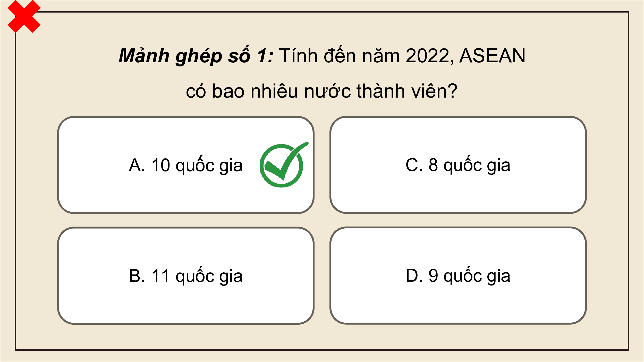644x362 pixels.
Task: Click the number 10 in answer A
Action: [x=161, y=165]
